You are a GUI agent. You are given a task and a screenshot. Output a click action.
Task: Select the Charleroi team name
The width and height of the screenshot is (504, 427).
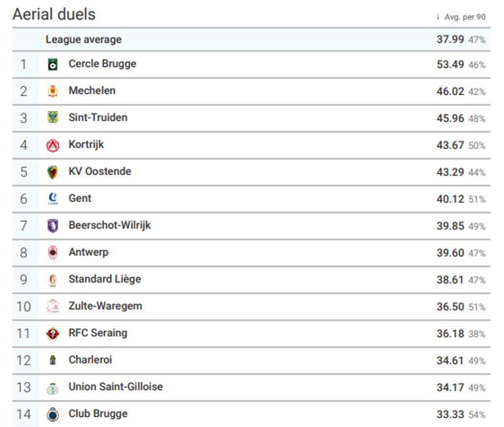point(90,360)
